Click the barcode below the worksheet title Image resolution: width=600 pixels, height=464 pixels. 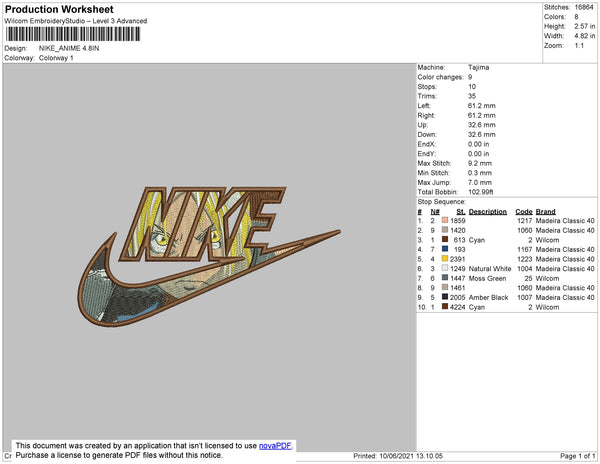pos(73,34)
